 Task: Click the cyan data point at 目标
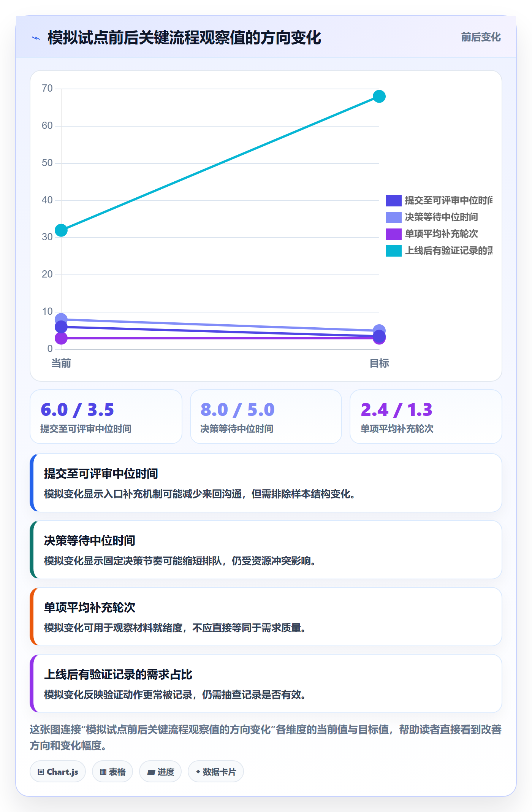379,96
